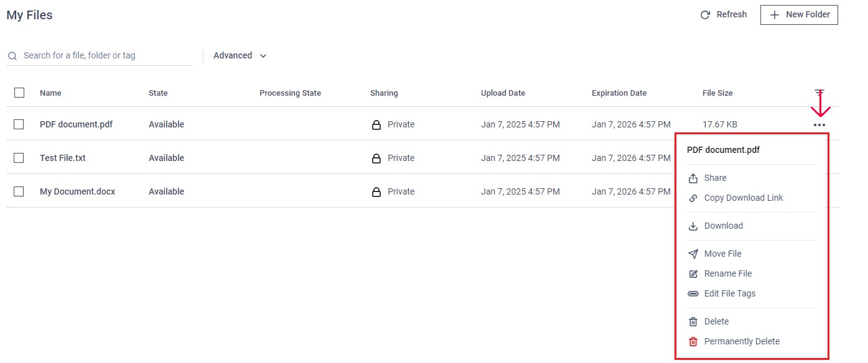Create a folder with New Folder button
Viewport: 868px width, 363px height.
(x=799, y=15)
